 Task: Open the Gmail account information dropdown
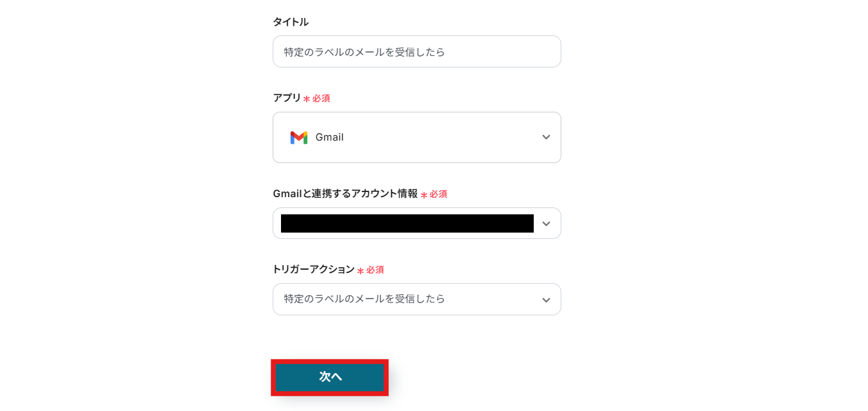point(417,223)
